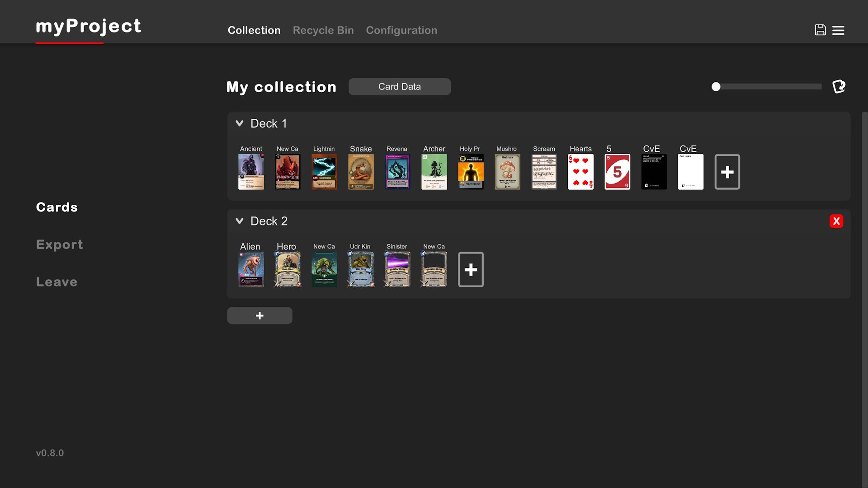Click Export in the sidebar

[x=59, y=244]
